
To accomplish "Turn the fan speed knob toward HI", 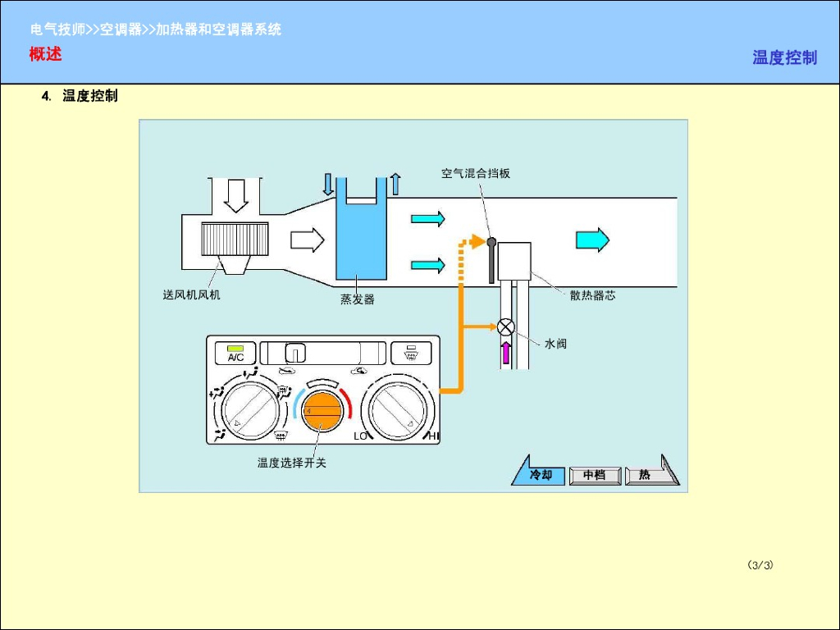I will click(401, 409).
